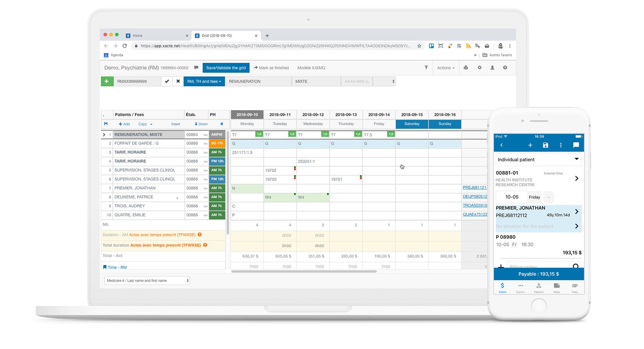This screenshot has width=644, height=349.
Task: Click the user profile icon in toolbar
Action: click(x=492, y=67)
